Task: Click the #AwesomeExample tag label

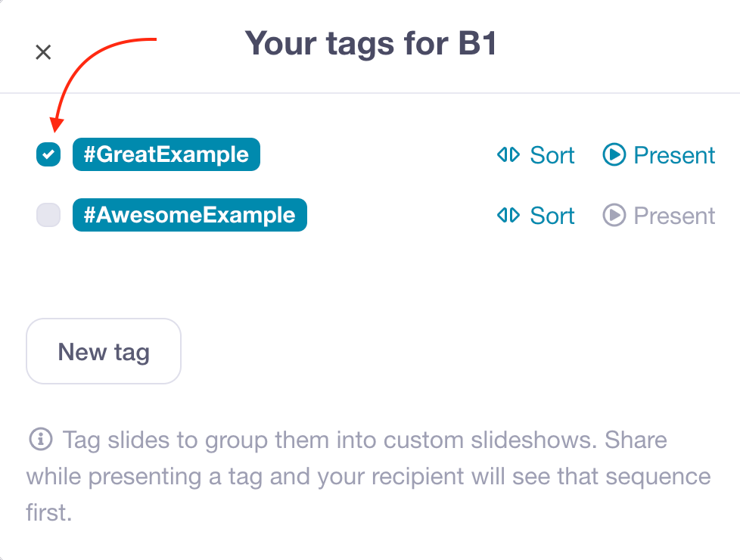Action: pyautogui.click(x=190, y=216)
